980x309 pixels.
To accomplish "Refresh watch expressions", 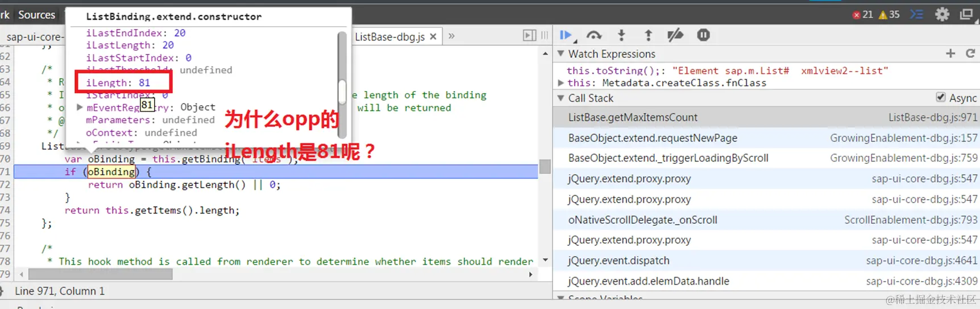I will tap(970, 53).
